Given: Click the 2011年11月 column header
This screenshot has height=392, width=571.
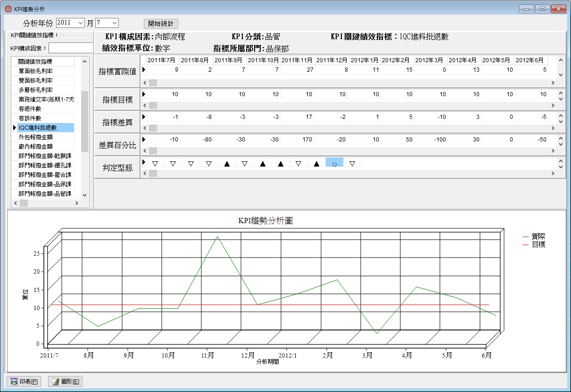Looking at the screenshot, I should coord(297,60).
